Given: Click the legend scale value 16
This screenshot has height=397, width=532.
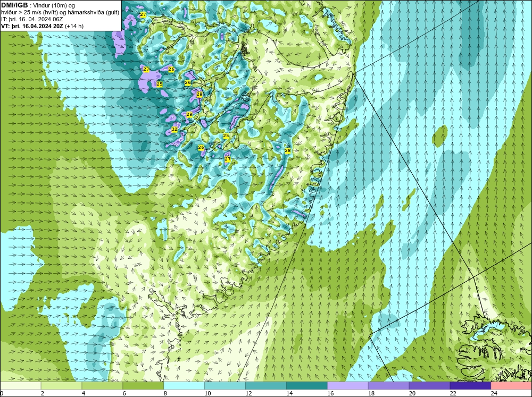Looking at the screenshot, I should coord(330,393).
